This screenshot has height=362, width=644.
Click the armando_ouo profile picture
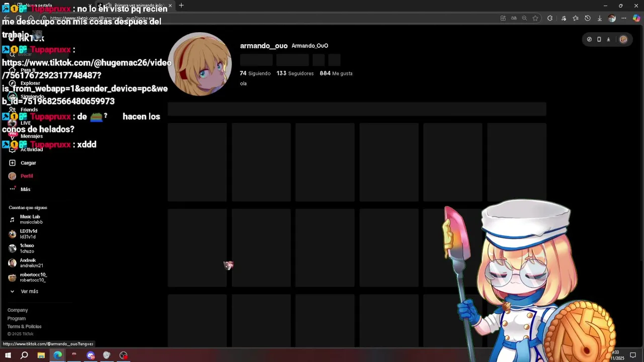pyautogui.click(x=200, y=64)
